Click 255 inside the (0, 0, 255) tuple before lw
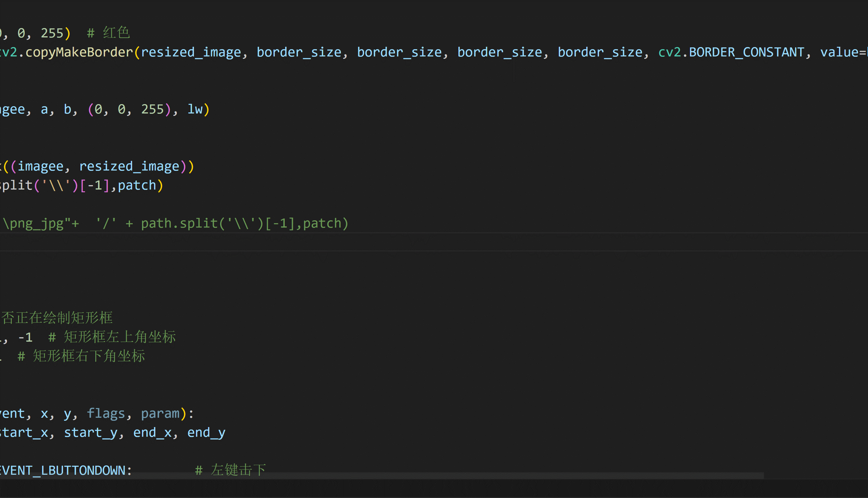The height and width of the screenshot is (498, 868). (152, 109)
